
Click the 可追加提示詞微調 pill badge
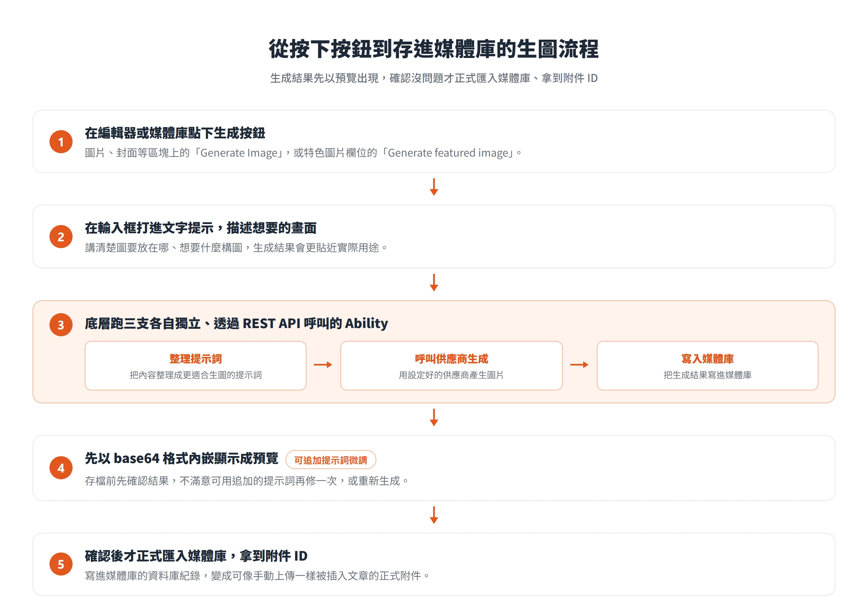tap(330, 460)
